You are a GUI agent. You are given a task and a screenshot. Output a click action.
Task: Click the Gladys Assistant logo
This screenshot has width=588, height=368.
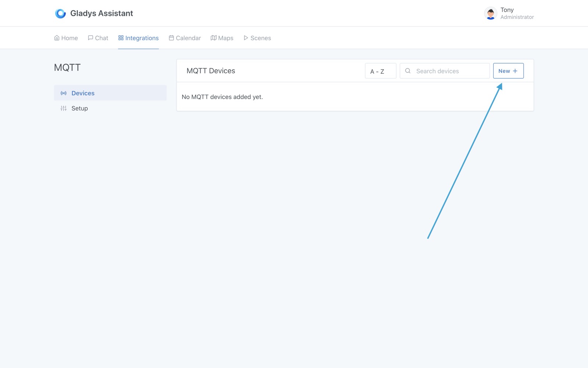(60, 13)
